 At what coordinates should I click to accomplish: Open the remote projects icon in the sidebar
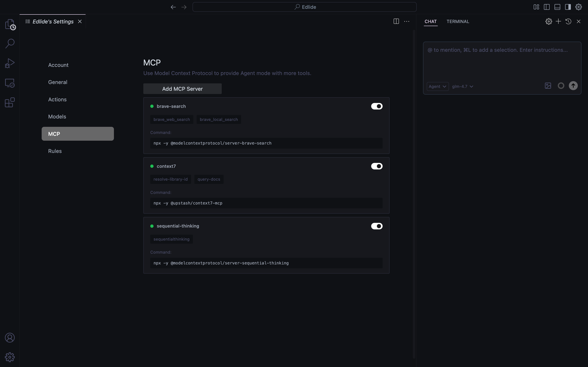point(10,83)
